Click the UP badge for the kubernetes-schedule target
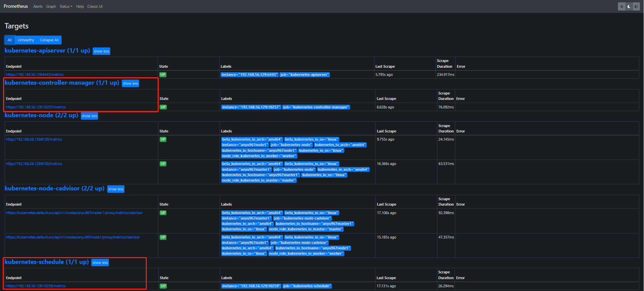The image size is (644, 291). point(163,286)
